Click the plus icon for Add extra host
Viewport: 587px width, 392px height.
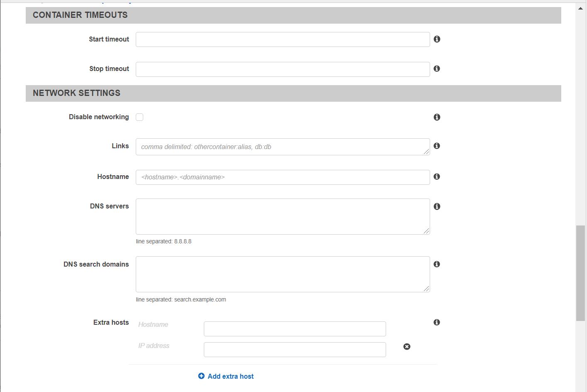pyautogui.click(x=201, y=376)
